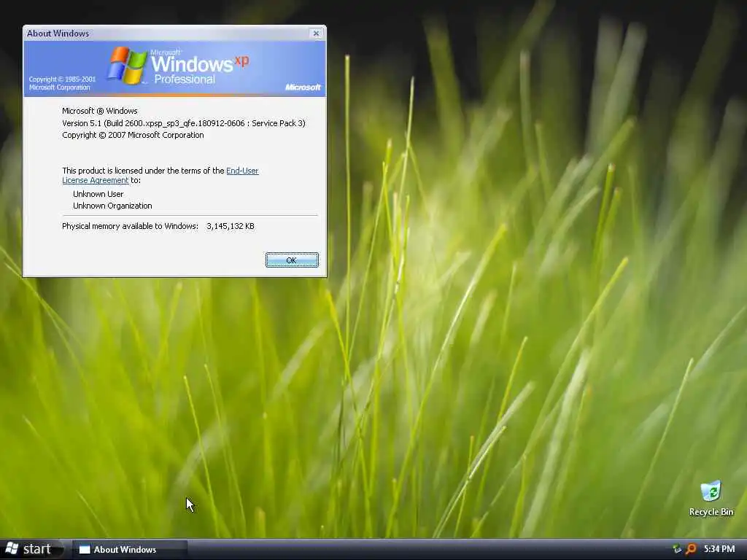Close the About Windows dialog

316,34
